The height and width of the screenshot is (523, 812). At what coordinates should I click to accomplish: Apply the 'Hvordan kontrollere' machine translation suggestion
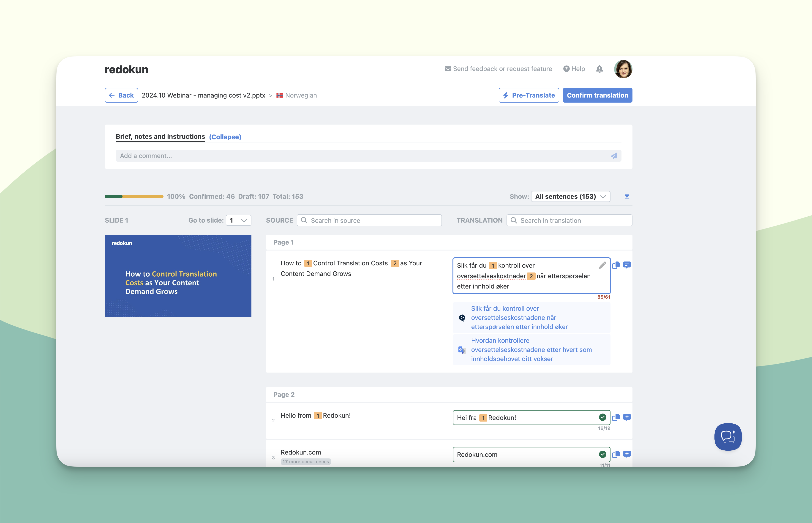531,349
